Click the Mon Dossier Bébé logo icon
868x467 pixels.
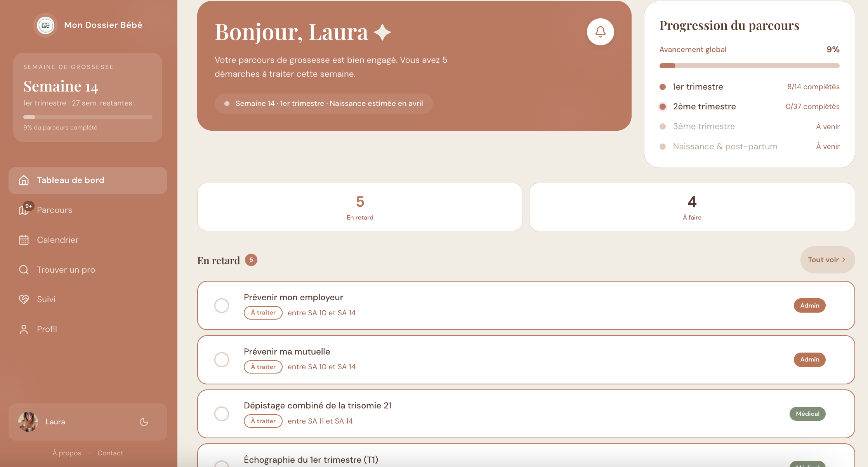click(45, 25)
